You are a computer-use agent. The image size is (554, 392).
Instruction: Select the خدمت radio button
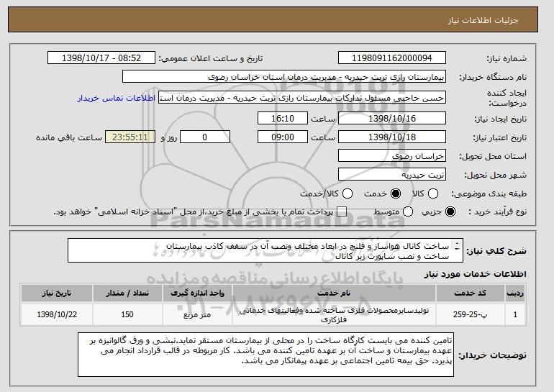pos(396,193)
